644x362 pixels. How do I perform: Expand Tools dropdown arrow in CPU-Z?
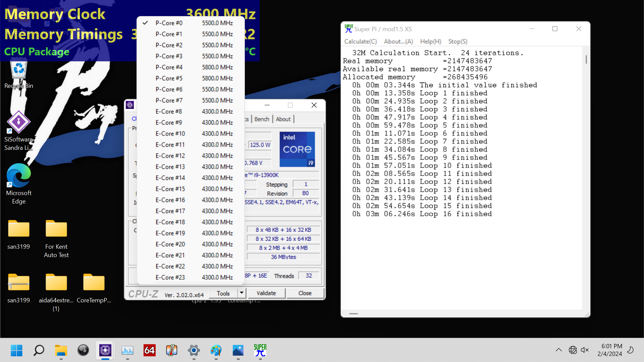point(241,293)
